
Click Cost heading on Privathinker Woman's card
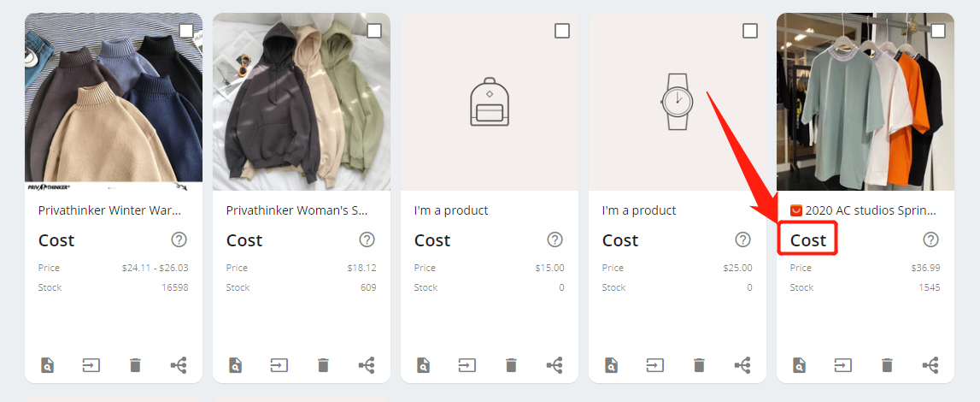click(244, 240)
